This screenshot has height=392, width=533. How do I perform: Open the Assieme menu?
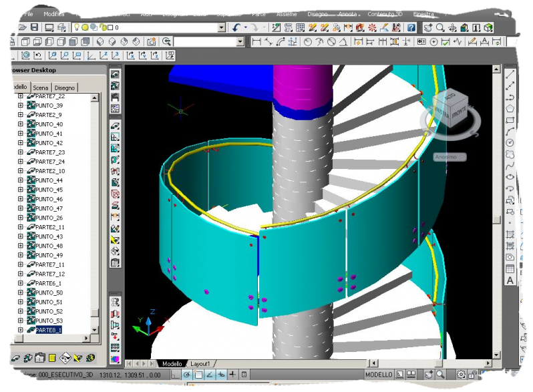[286, 13]
